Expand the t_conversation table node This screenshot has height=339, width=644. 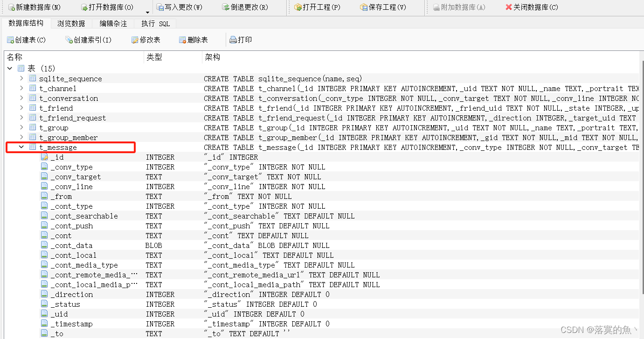(x=21, y=98)
